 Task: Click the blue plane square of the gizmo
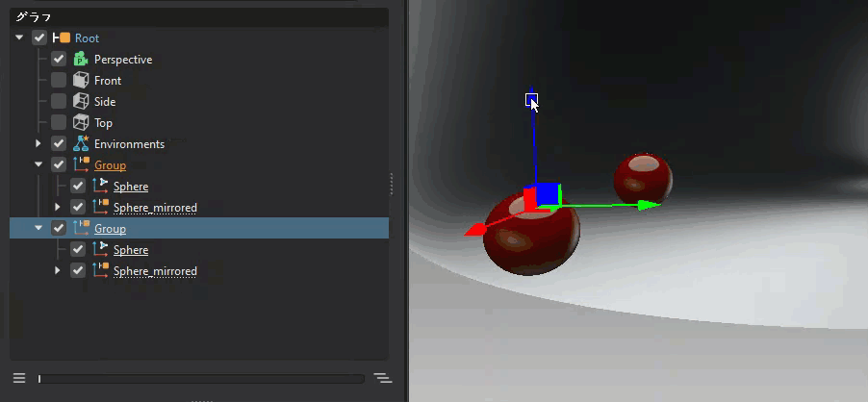[x=549, y=194]
